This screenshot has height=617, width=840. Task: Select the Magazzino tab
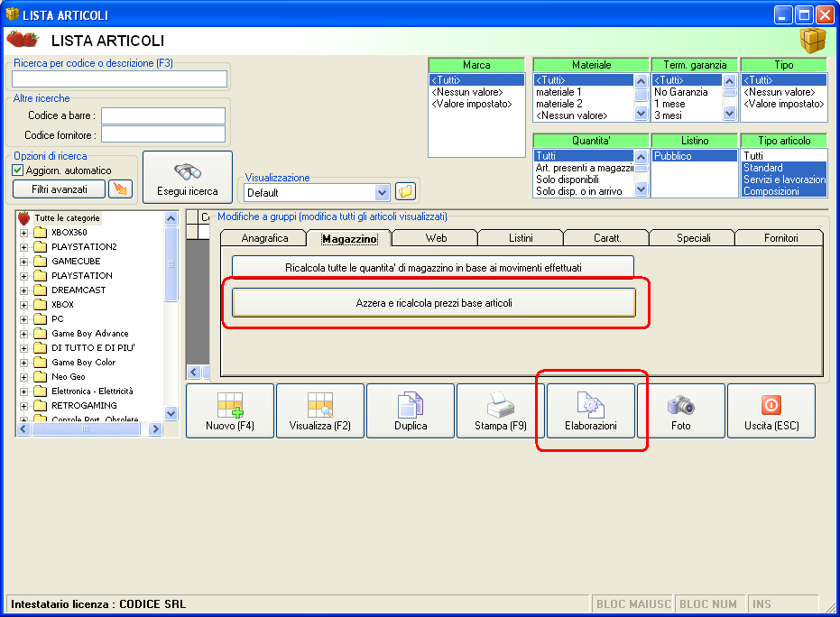(349, 238)
